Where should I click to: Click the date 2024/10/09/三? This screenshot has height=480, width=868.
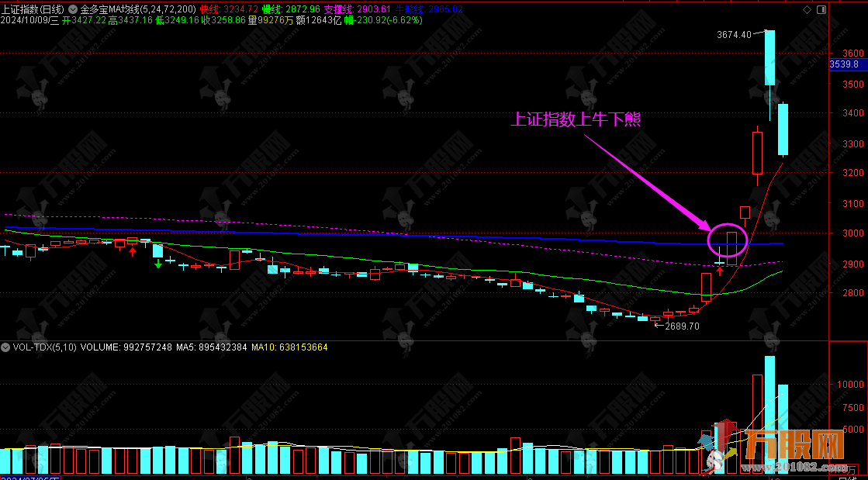30,20
